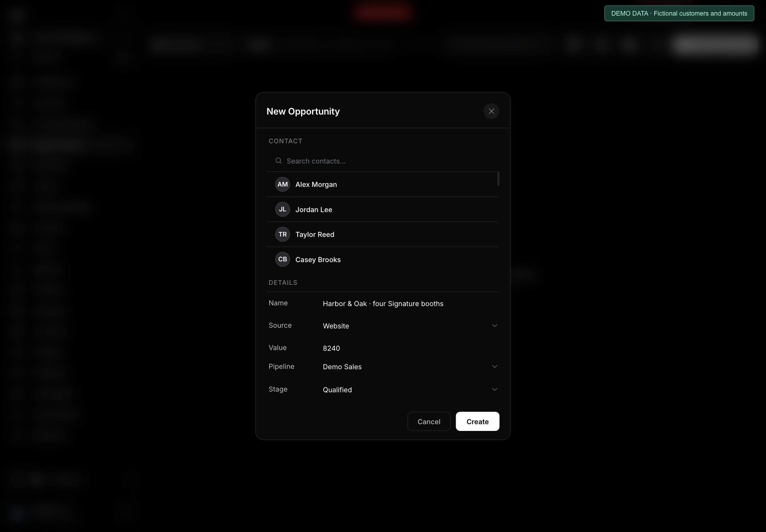The image size is (766, 532).
Task: Click the contact list scrollbar
Action: pos(498,179)
